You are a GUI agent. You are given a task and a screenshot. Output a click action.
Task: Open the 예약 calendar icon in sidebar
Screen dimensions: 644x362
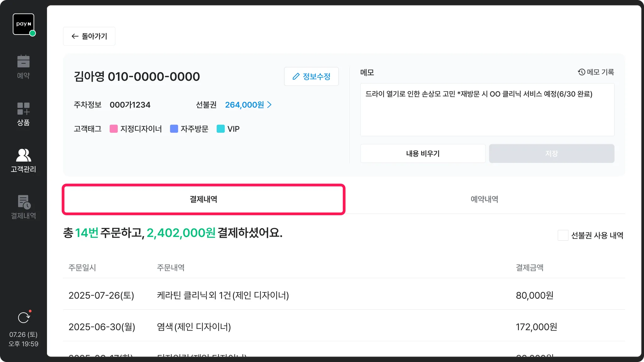(x=24, y=62)
